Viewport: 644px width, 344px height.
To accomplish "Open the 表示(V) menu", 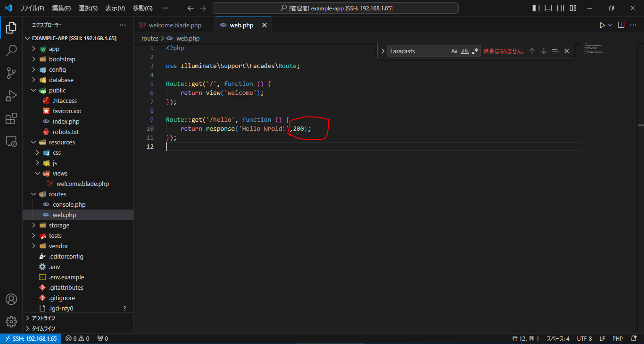I will (115, 8).
